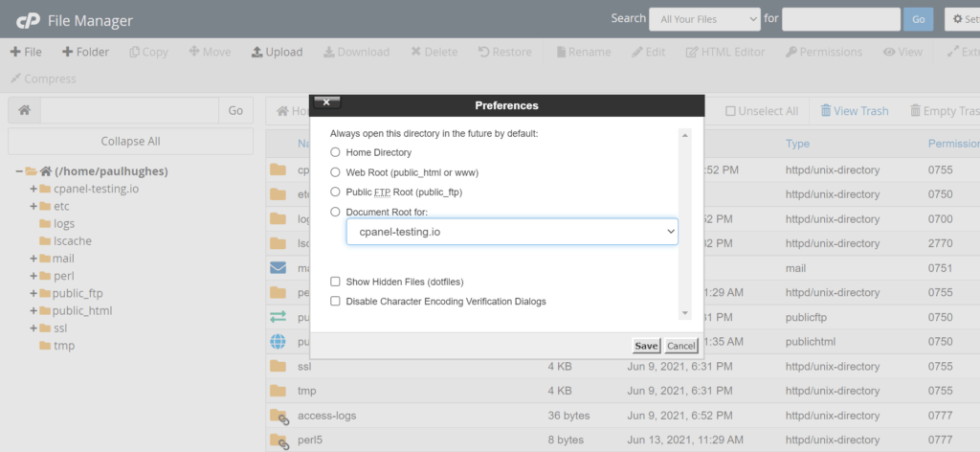Select the Home Directory radio button

(x=336, y=152)
